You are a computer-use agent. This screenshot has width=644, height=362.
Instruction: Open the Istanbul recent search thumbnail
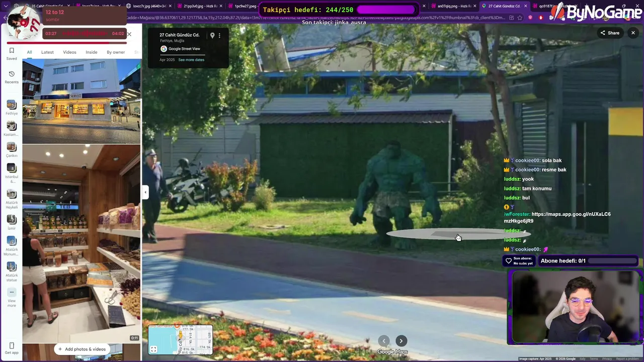12,168
